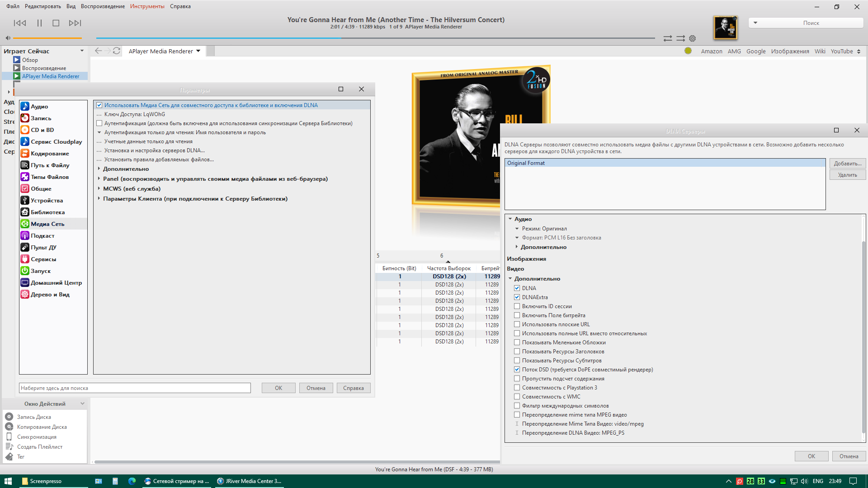This screenshot has height=488, width=868.
Task: Click the volume slider
Action: point(47,38)
